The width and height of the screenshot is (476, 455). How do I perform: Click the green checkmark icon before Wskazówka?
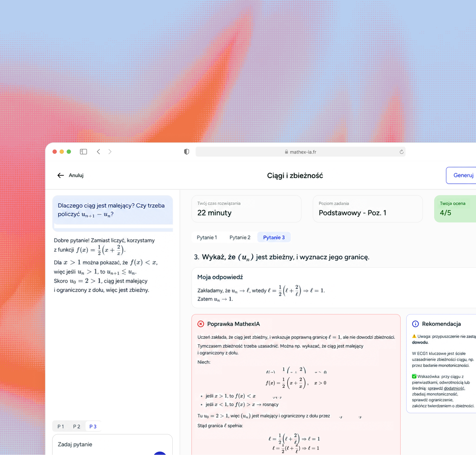pos(414,376)
